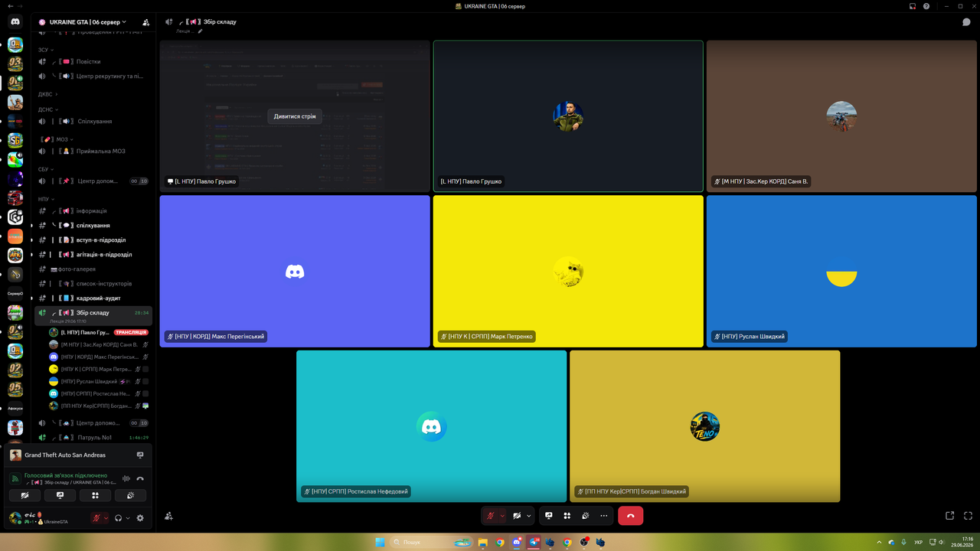Screen dimensions: 980x551
Task: Open camera options arrow in call bar
Action: click(528, 516)
